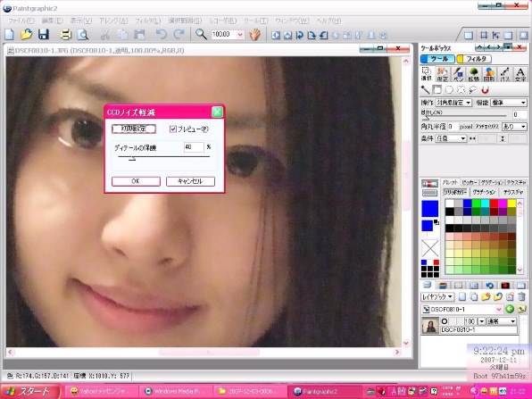Select the ペン pen tool category
The height and width of the screenshot is (399, 532).
(458, 74)
